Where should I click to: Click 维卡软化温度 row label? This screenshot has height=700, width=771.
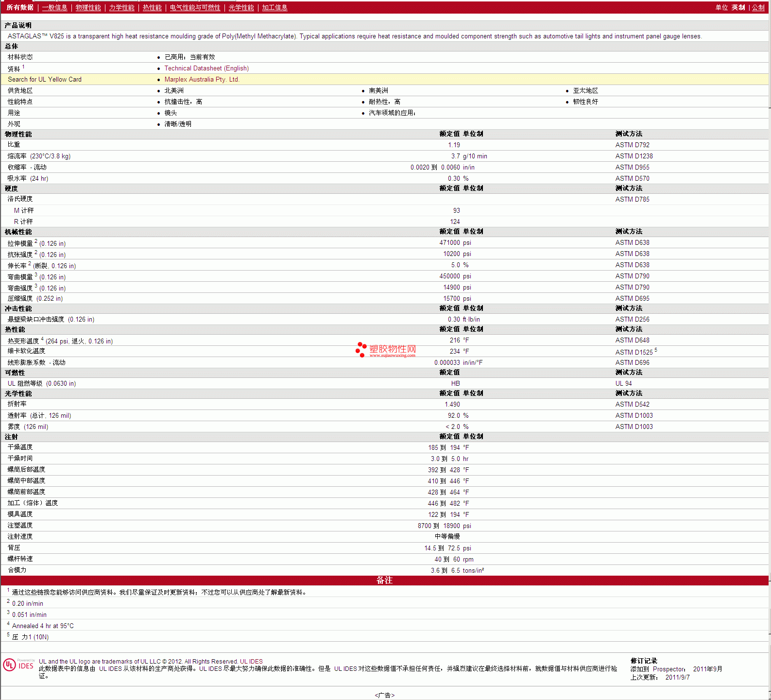[26, 351]
